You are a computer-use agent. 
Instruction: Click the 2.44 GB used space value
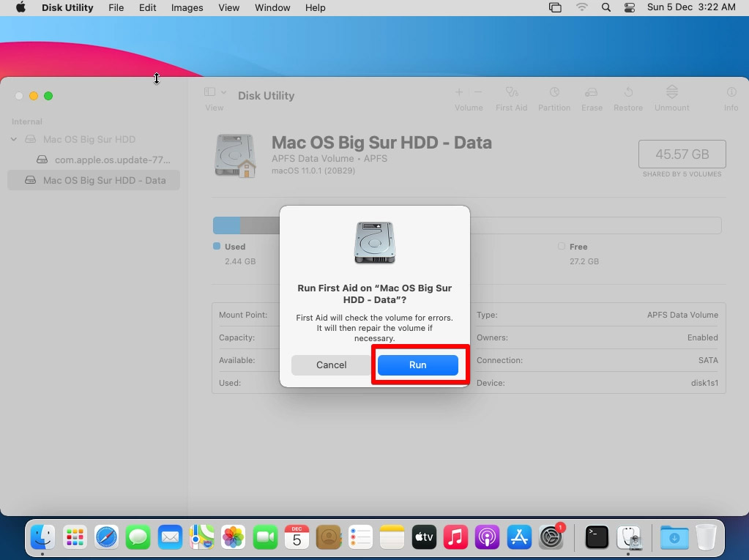tap(240, 261)
